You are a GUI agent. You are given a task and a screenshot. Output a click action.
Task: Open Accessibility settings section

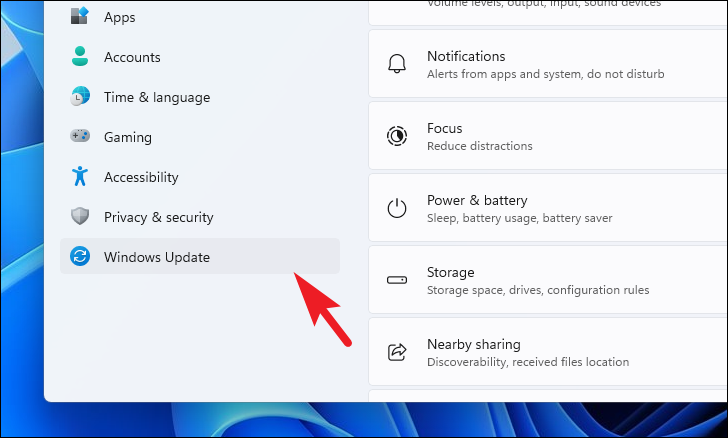pyautogui.click(x=200, y=177)
